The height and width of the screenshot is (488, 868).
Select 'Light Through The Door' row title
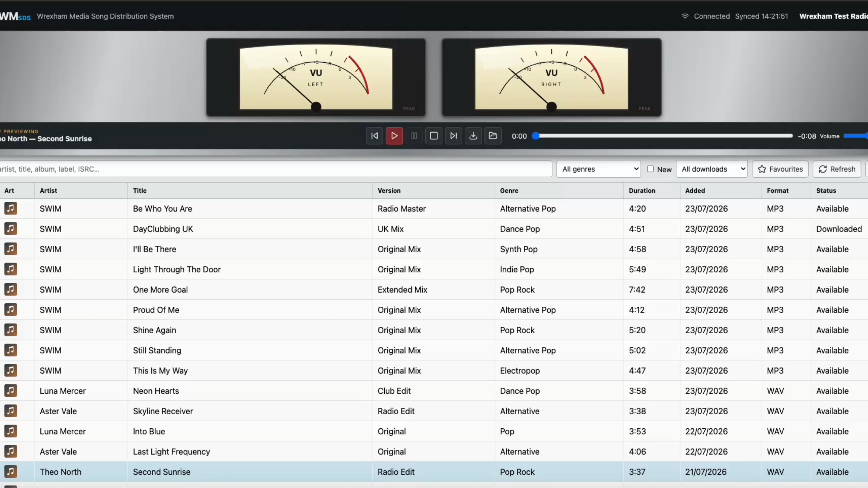[x=177, y=269]
